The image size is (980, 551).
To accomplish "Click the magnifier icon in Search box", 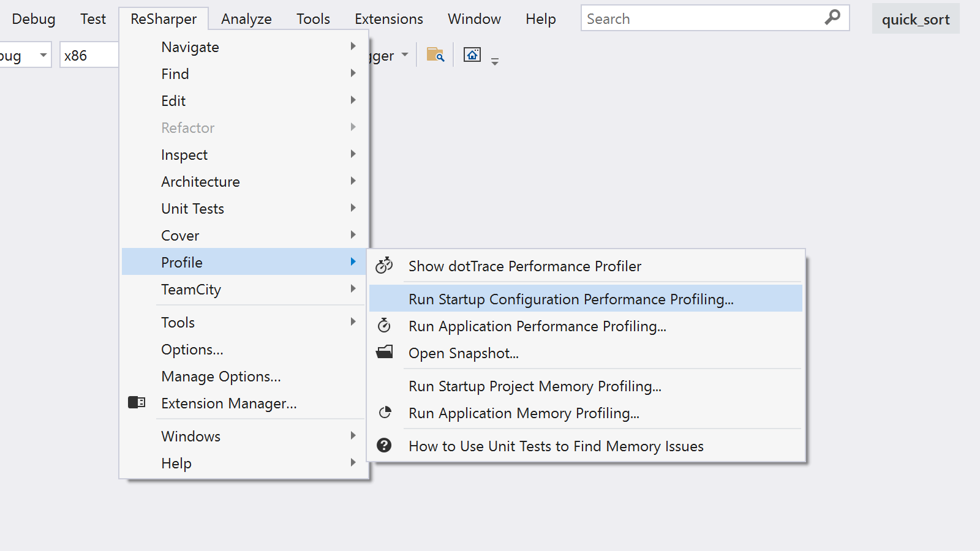I will tap(832, 18).
